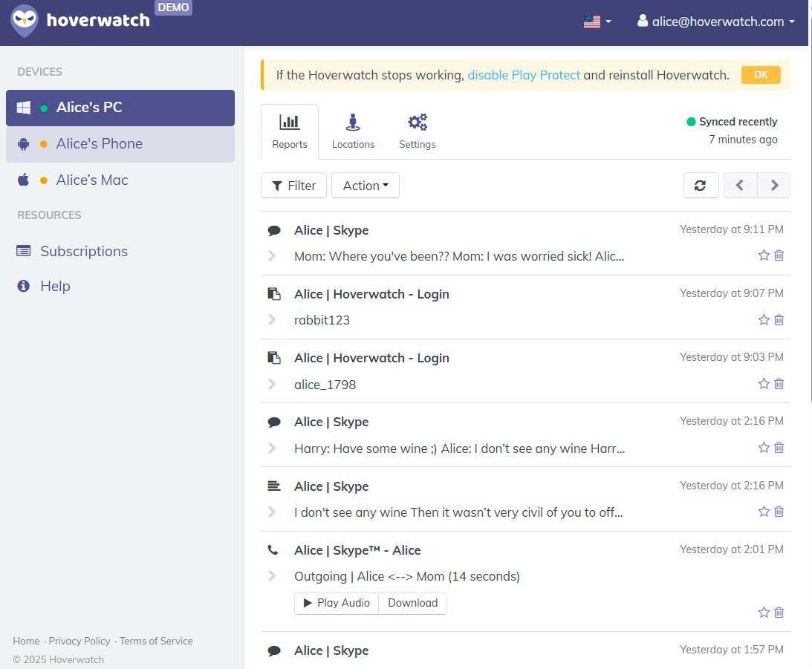Switch to the Reports tab
The width and height of the screenshot is (812, 669).
[x=290, y=131]
